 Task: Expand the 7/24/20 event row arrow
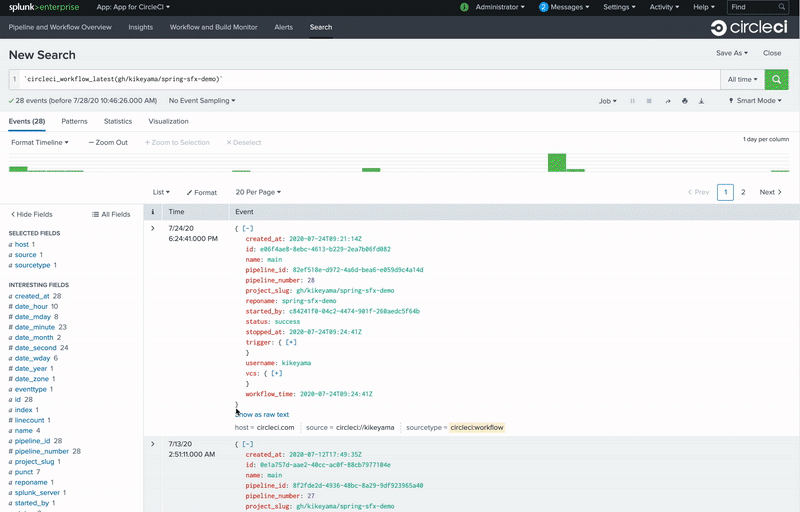click(x=153, y=228)
